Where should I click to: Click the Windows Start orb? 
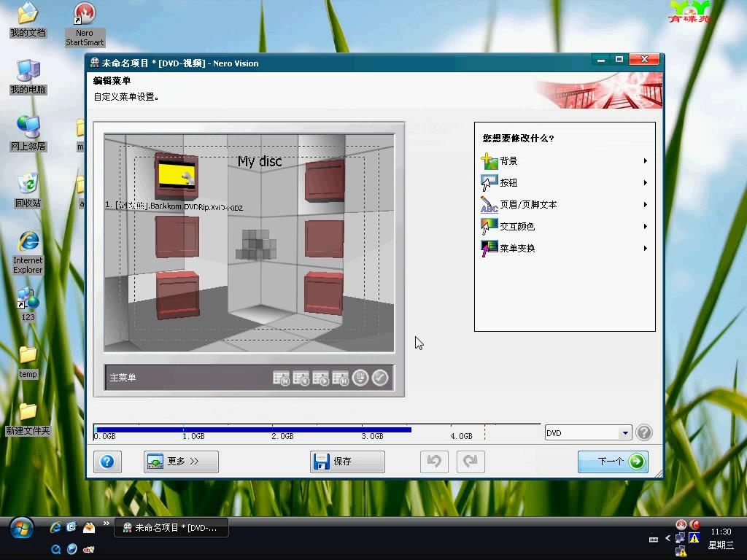click(x=21, y=529)
